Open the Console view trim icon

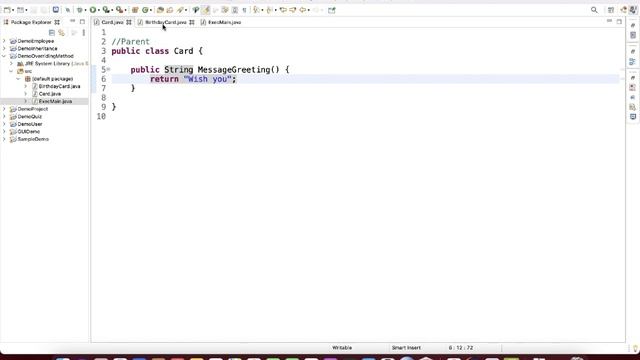click(633, 117)
